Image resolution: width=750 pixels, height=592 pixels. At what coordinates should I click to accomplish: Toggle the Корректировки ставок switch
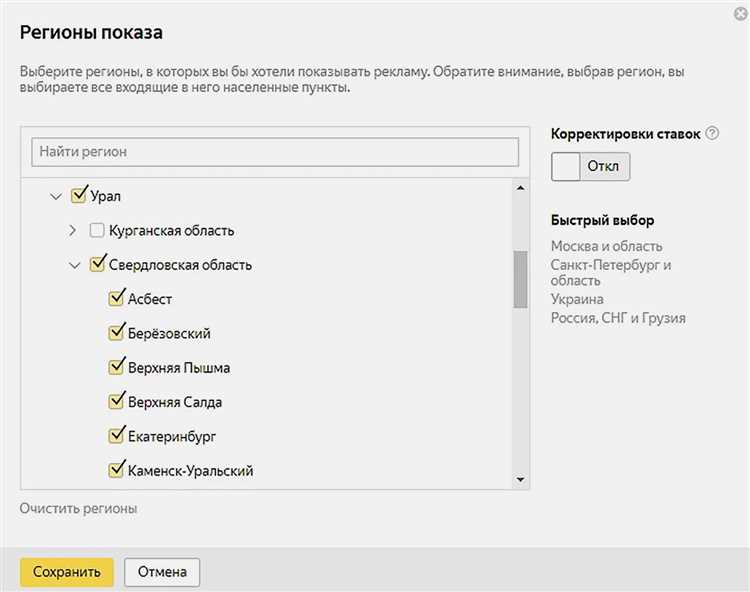[x=590, y=167]
